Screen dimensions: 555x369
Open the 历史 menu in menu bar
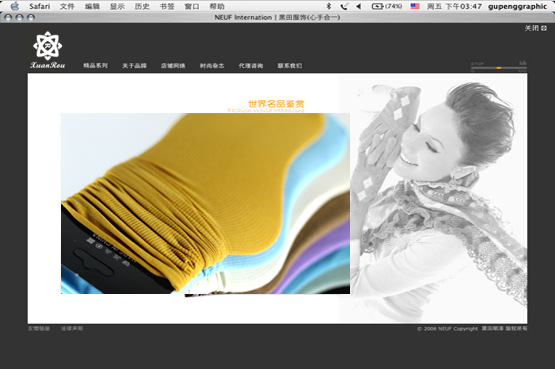coord(142,6)
